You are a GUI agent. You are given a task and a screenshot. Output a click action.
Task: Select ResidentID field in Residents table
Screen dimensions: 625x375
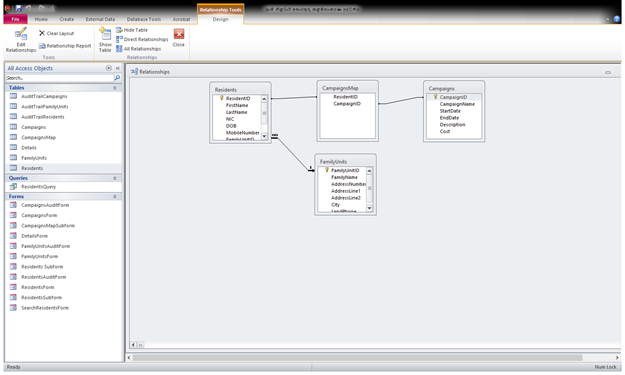[x=238, y=98]
